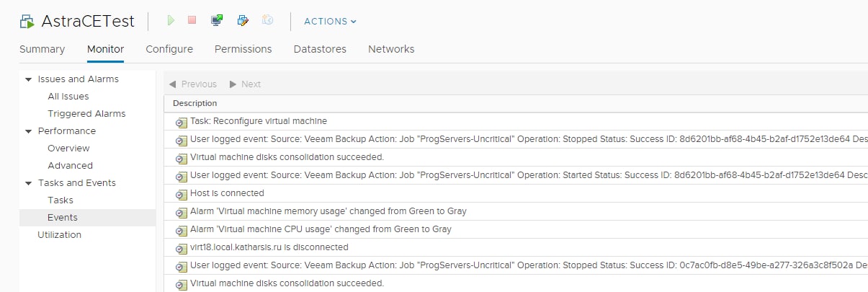Power on the AstraCETest virtual machine
The height and width of the screenshot is (292, 868).
171,21
